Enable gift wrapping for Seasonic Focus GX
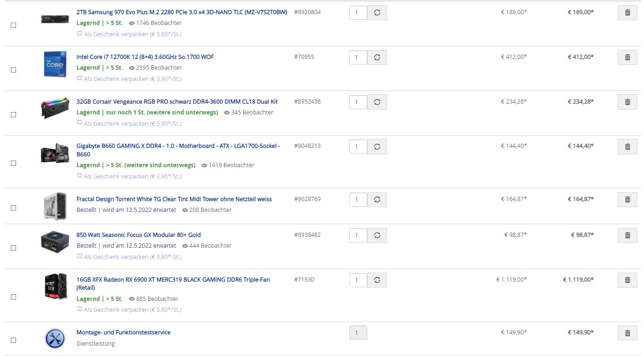 tap(80, 257)
